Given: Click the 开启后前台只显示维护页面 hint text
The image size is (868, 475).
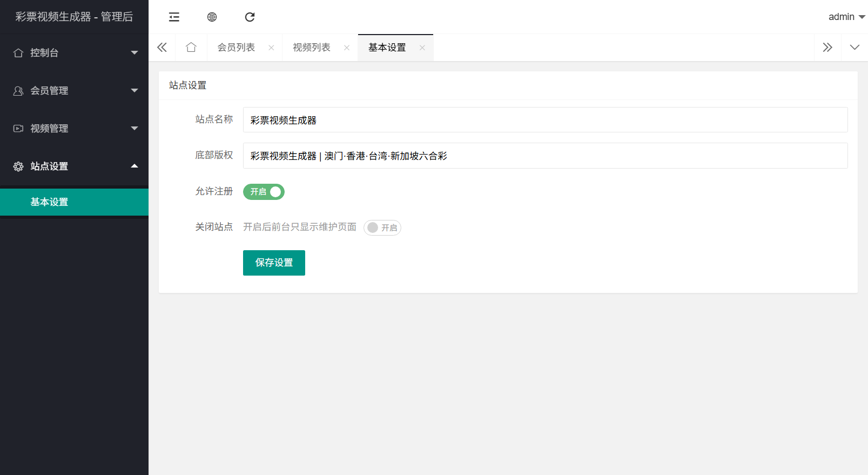Looking at the screenshot, I should pos(300,227).
